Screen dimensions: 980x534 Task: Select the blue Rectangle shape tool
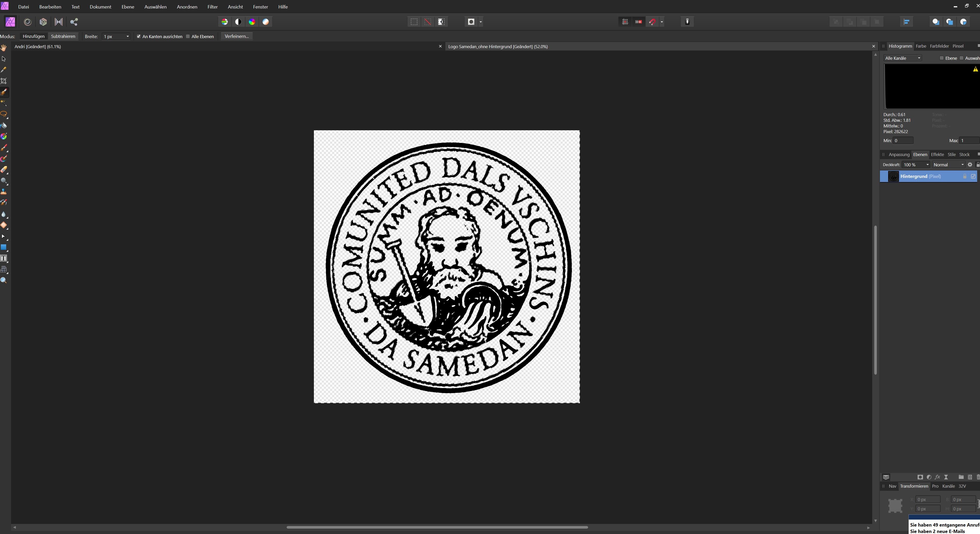click(x=4, y=247)
